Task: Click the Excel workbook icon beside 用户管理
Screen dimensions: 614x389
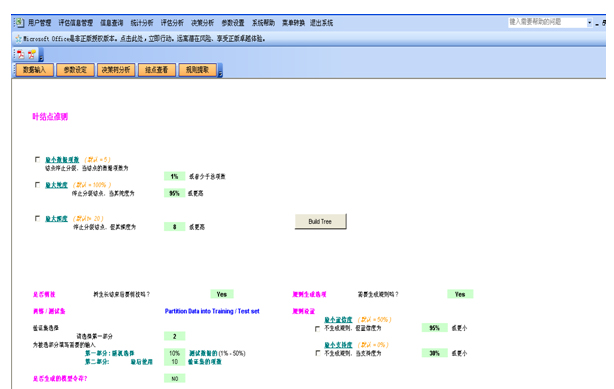Action: [19, 23]
